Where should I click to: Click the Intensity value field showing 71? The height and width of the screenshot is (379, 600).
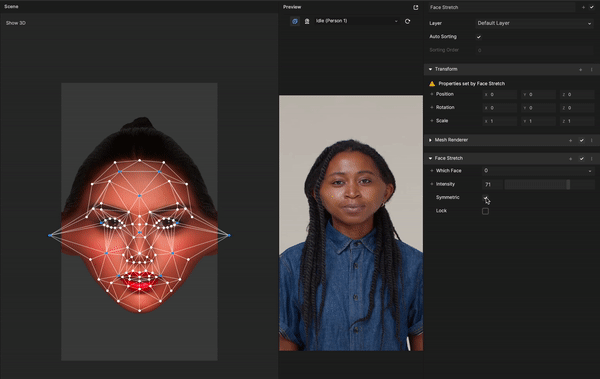tap(492, 185)
